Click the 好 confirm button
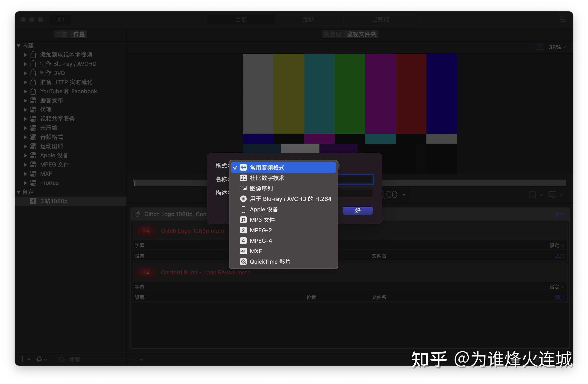588x384 pixels. click(x=357, y=210)
